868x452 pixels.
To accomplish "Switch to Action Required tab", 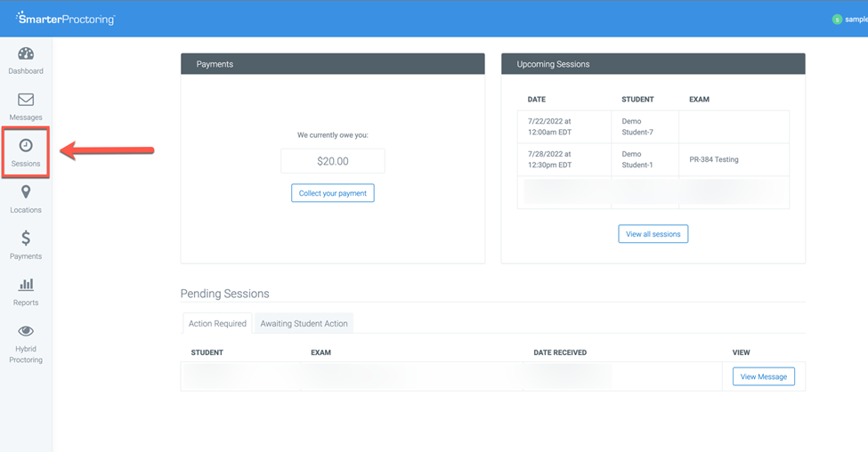I will (217, 324).
